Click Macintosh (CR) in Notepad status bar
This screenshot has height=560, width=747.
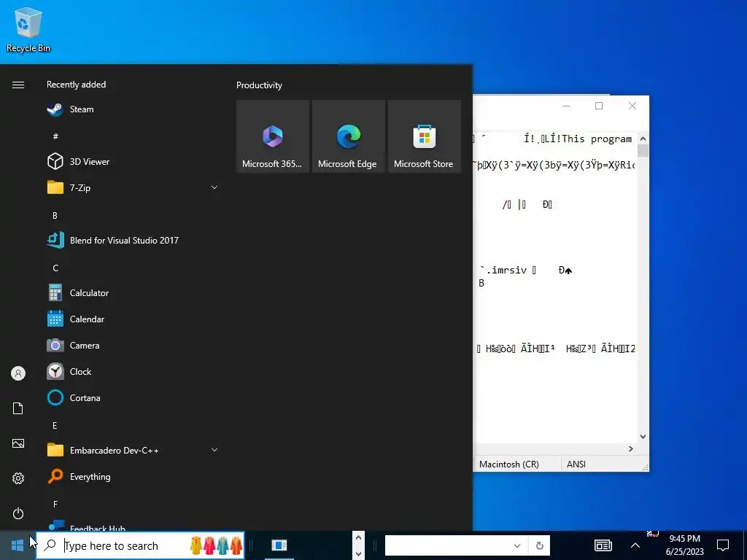[508, 464]
